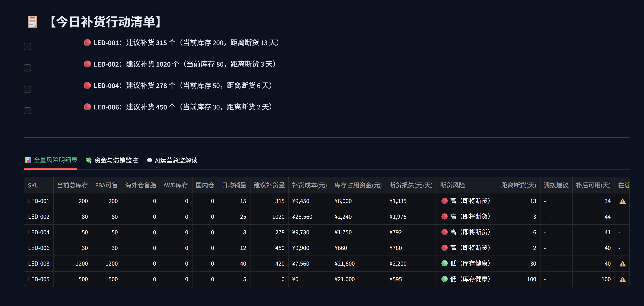This screenshot has height=306, width=644.
Task: Click red risk indicator in LED-002 table row
Action: pyautogui.click(x=445, y=217)
